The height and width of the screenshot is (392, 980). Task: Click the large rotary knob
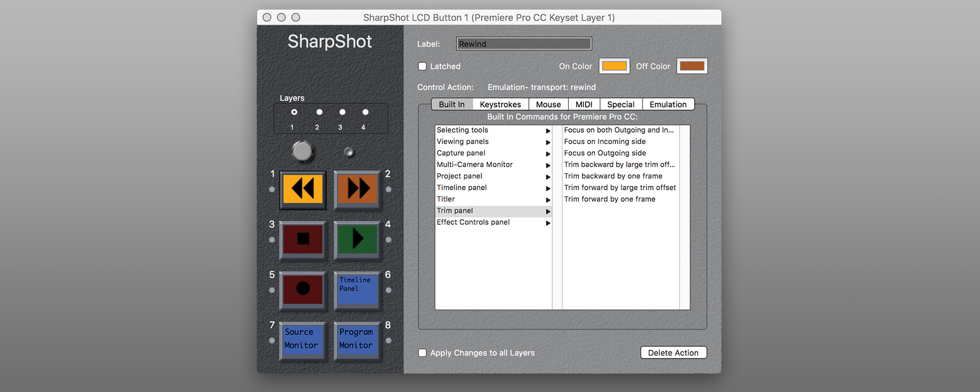pyautogui.click(x=302, y=151)
